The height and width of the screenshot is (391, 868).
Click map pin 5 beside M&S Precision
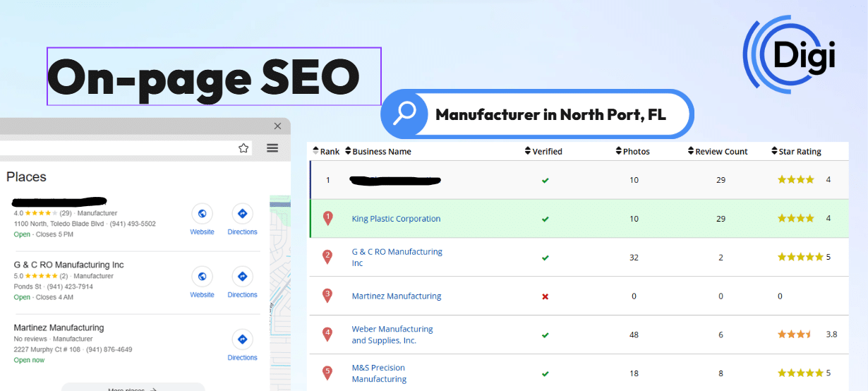(327, 373)
